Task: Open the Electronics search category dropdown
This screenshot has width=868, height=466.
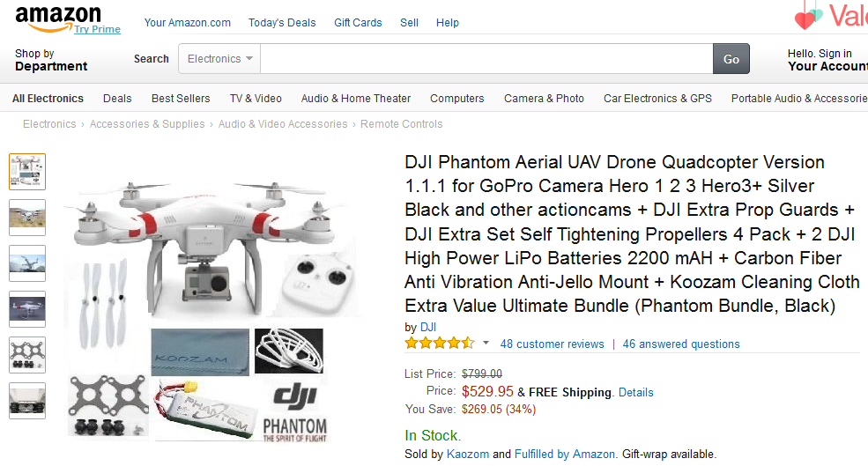Action: click(220, 59)
